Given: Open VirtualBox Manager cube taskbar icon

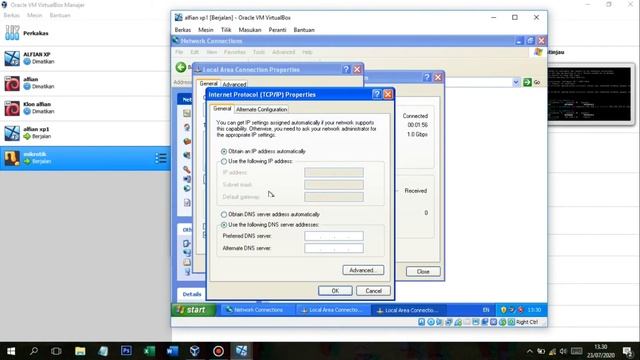Looking at the screenshot, I should coord(195,351).
